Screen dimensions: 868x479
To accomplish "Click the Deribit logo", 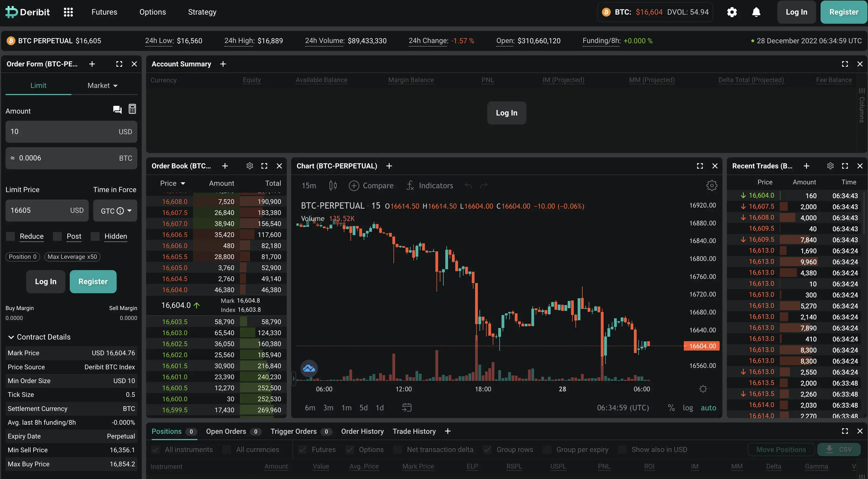I will tap(27, 12).
